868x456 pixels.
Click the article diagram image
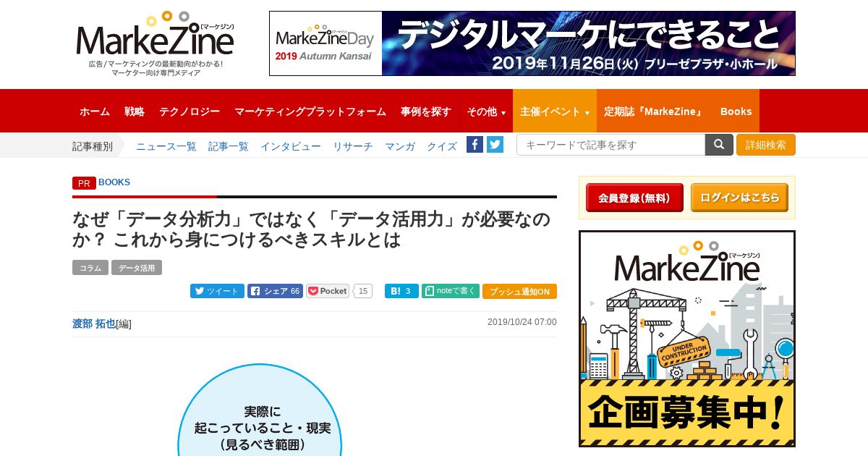point(260,410)
